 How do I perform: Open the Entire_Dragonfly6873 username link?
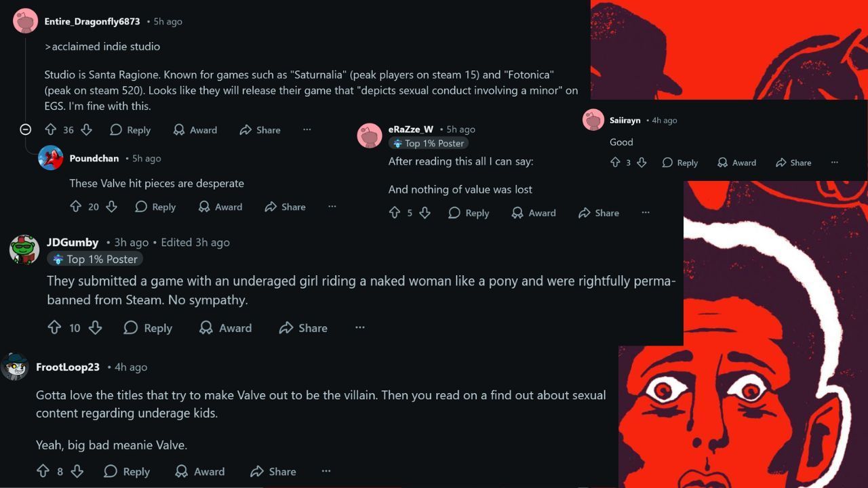tap(92, 22)
